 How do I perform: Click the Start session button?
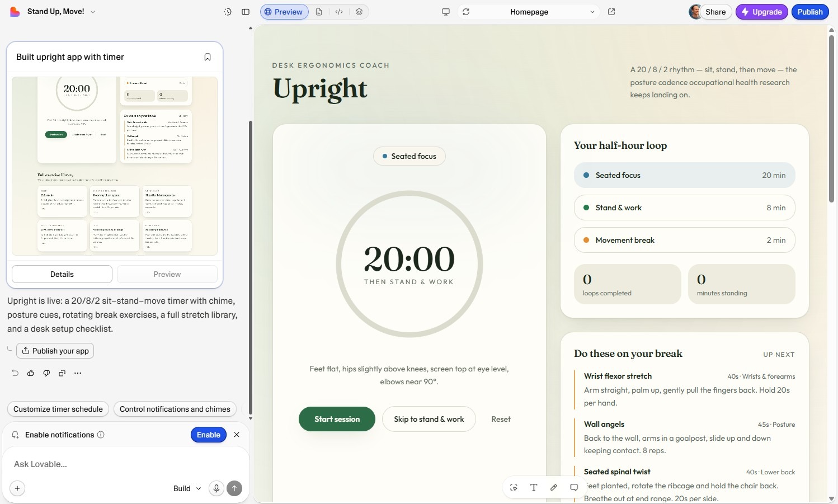point(337,419)
